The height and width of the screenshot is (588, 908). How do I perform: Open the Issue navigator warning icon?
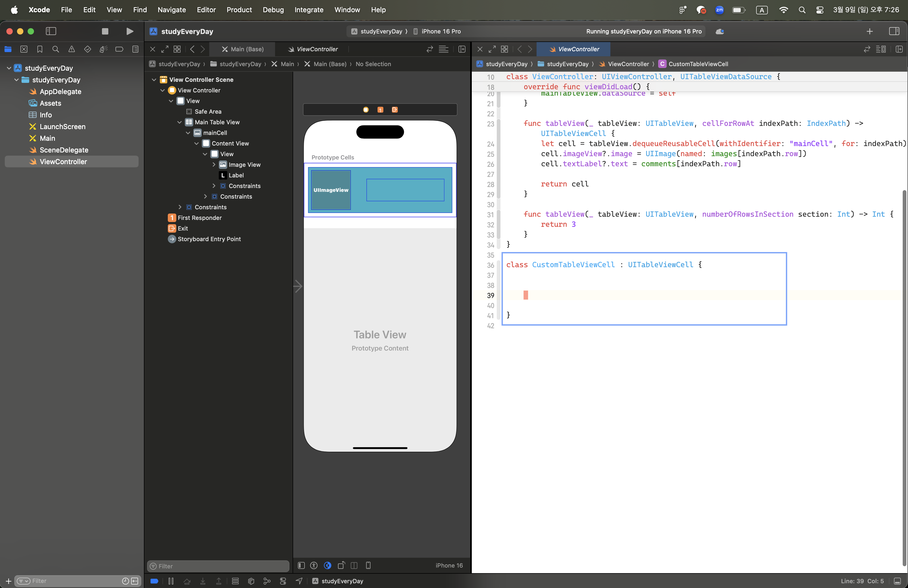tap(71, 49)
